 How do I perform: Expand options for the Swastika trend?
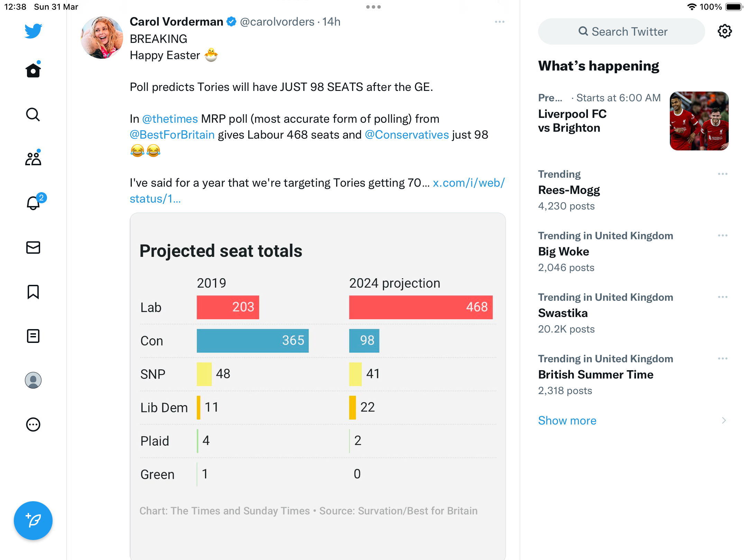(722, 297)
